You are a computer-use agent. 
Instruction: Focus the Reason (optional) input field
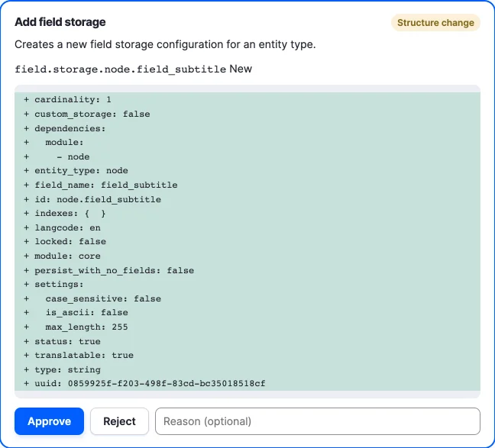318,421
